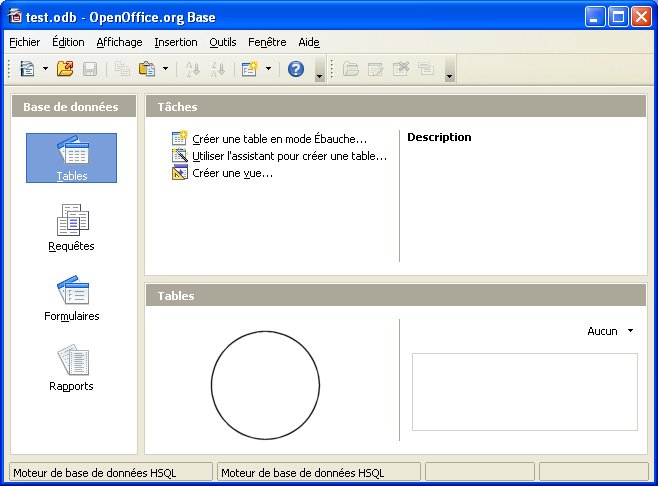This screenshot has width=658, height=486.
Task: Select Formulaires in the database pane
Action: click(71, 298)
